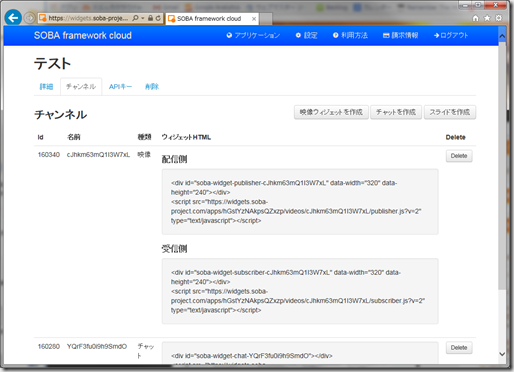
Task: Click the 名前 column header
Action: pos(74,137)
